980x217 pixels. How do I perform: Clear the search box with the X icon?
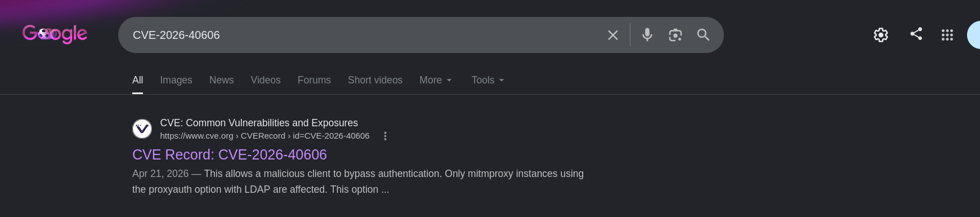pyautogui.click(x=613, y=35)
